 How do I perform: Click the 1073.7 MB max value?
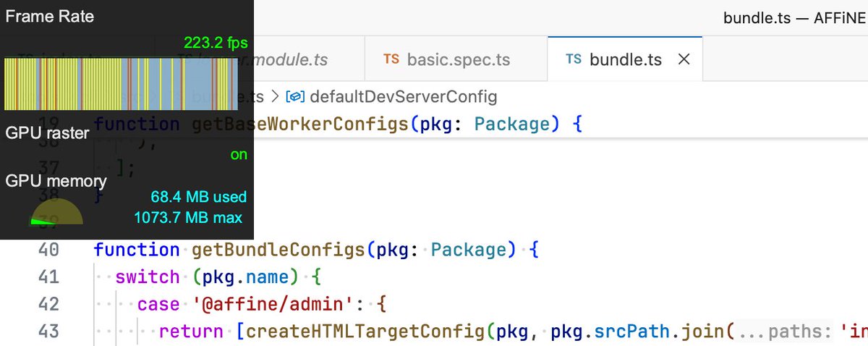click(188, 218)
